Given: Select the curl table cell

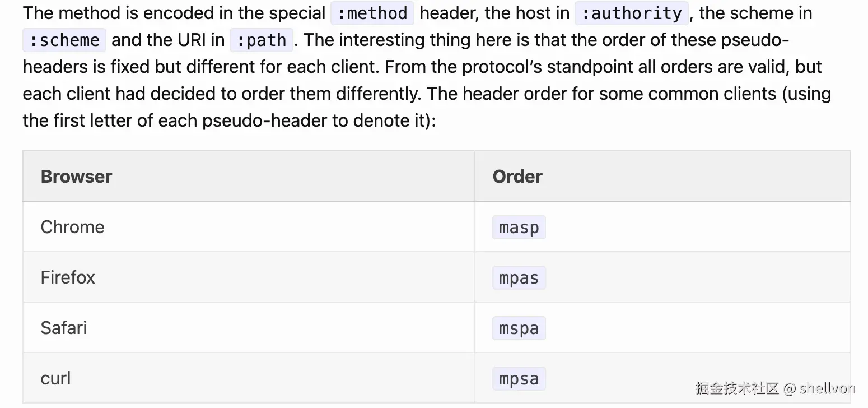Looking at the screenshot, I should (x=55, y=378).
